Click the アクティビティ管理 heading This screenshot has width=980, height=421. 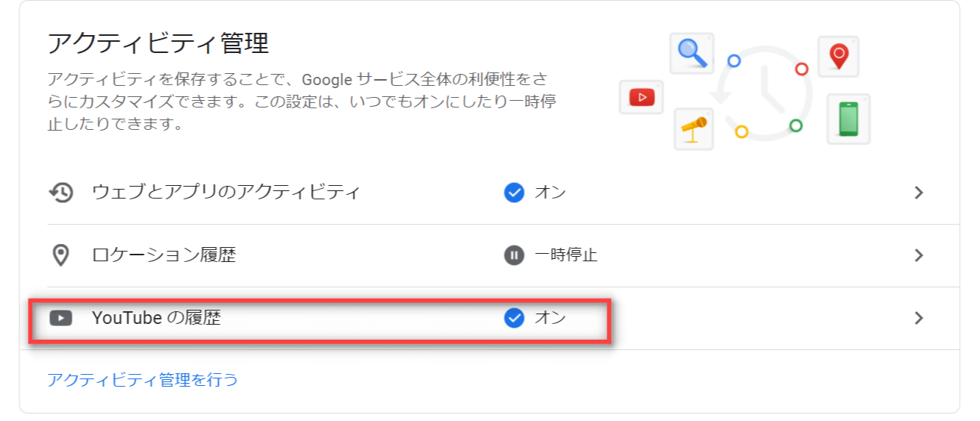point(158,43)
